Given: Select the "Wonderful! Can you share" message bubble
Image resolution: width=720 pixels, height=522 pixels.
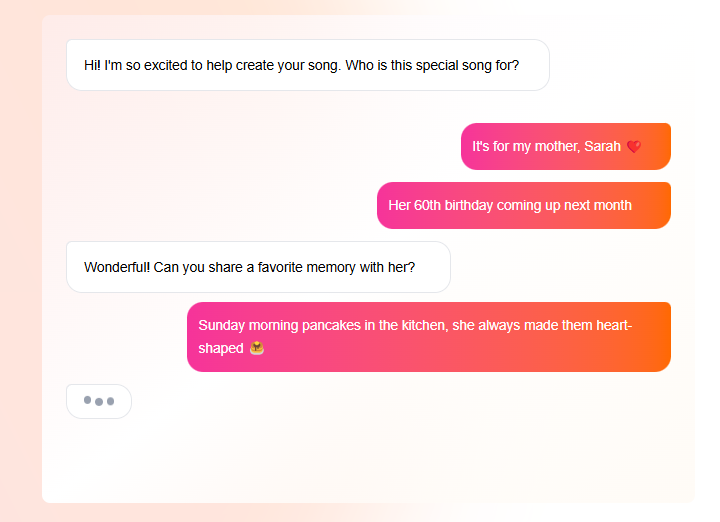Looking at the screenshot, I should point(258,267).
